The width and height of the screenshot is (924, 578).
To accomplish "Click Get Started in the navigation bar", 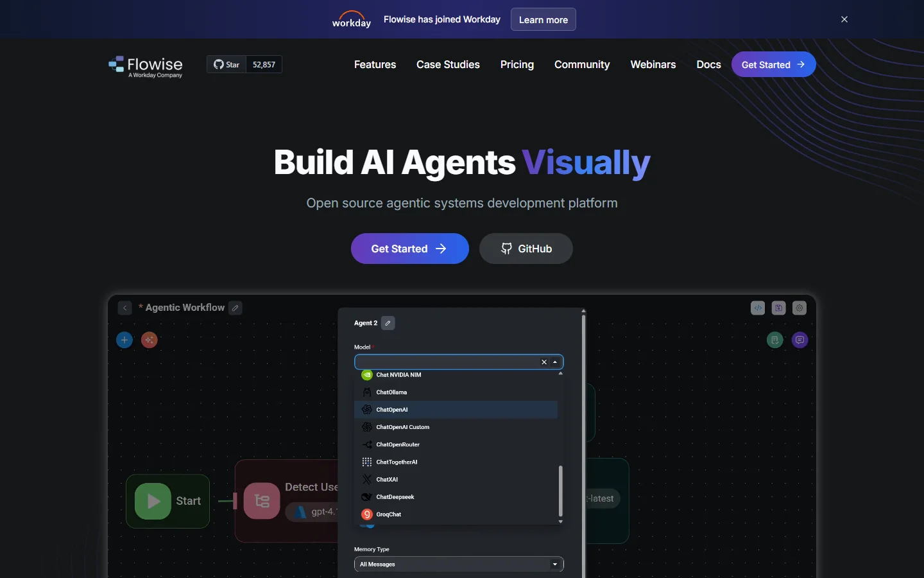I will tap(773, 64).
